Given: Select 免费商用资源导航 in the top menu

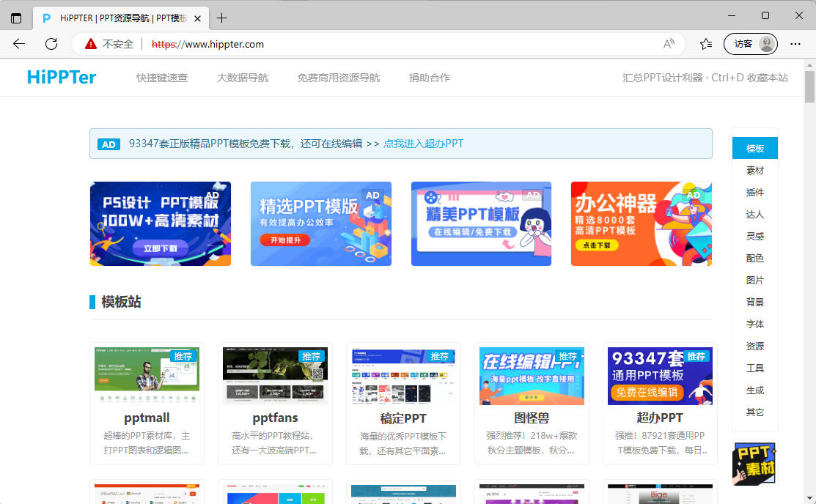Looking at the screenshot, I should 339,78.
